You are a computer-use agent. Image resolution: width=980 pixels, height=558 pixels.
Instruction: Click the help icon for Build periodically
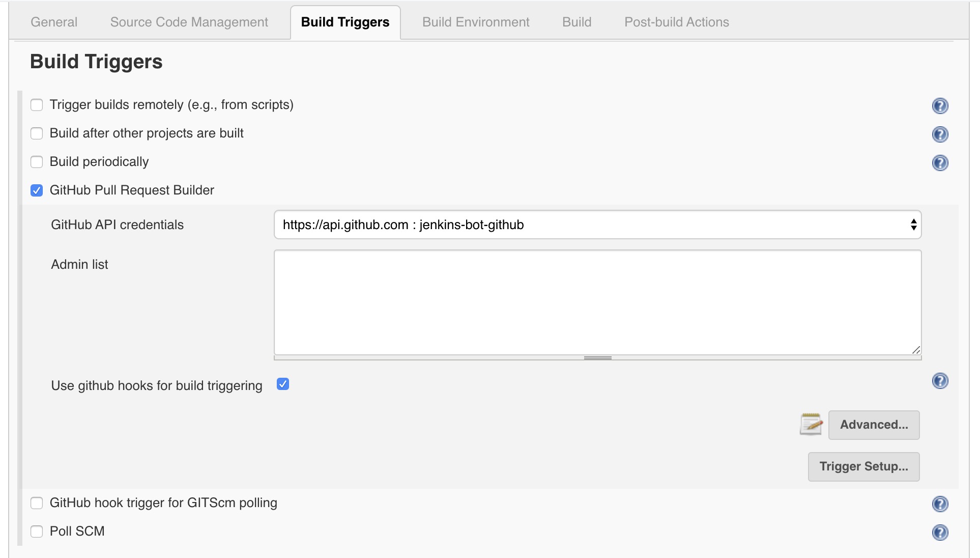pyautogui.click(x=940, y=162)
